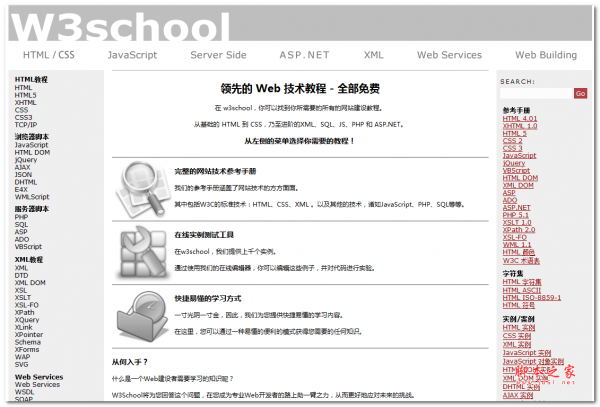Open the HTML / CSS navigation tab

49,55
